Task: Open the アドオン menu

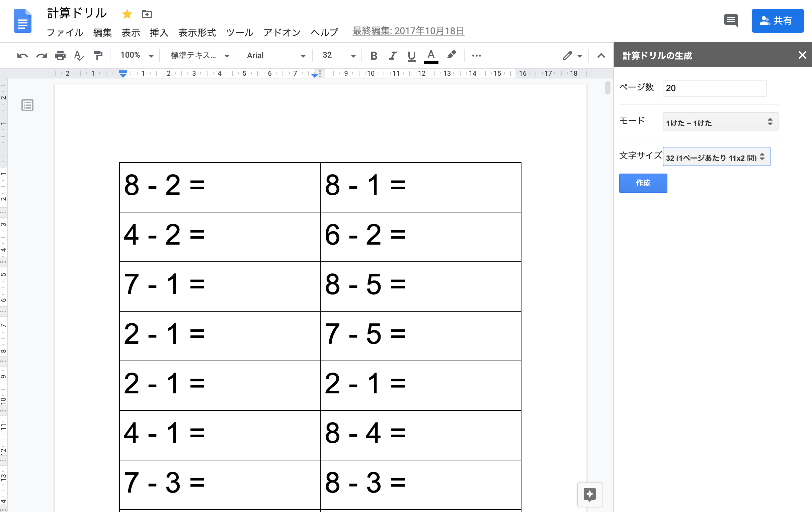Action: click(282, 33)
